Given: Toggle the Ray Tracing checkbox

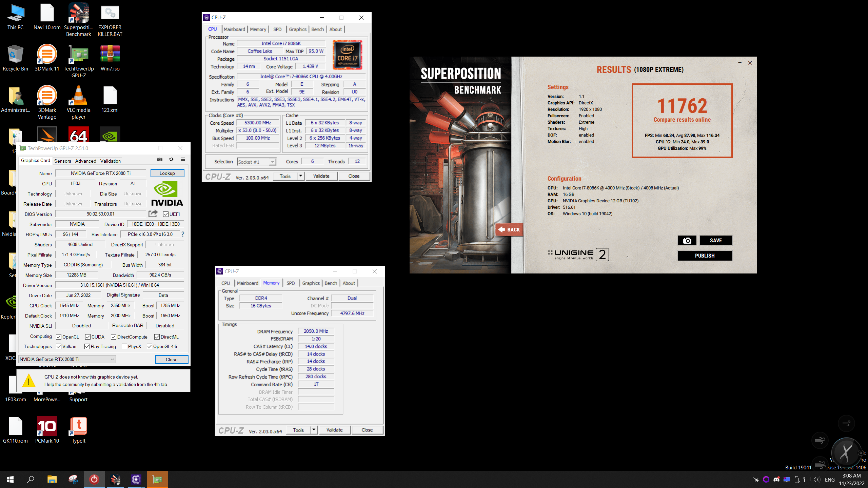Looking at the screenshot, I should click(x=87, y=346).
